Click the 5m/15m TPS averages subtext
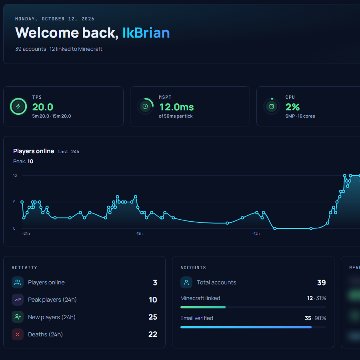360x360 pixels. click(x=51, y=116)
